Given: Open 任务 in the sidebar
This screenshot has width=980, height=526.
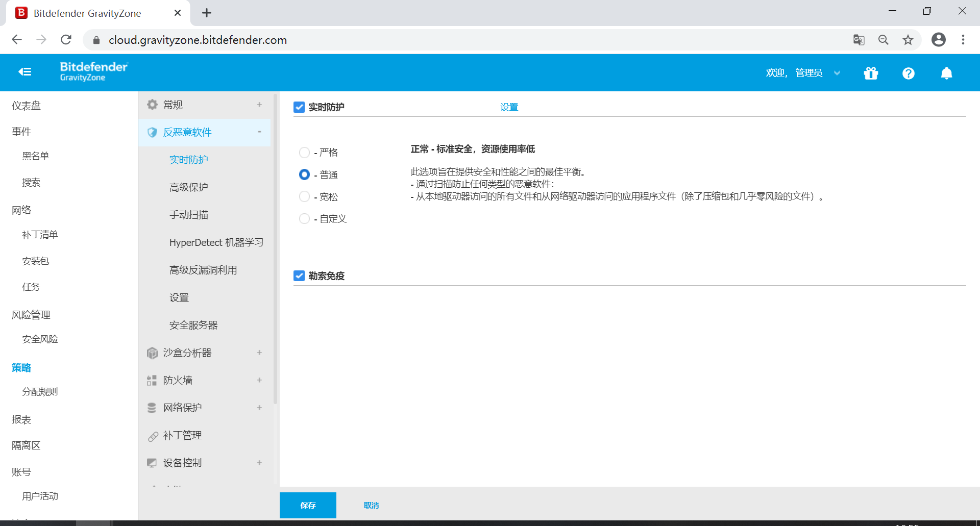Looking at the screenshot, I should click(x=31, y=287).
